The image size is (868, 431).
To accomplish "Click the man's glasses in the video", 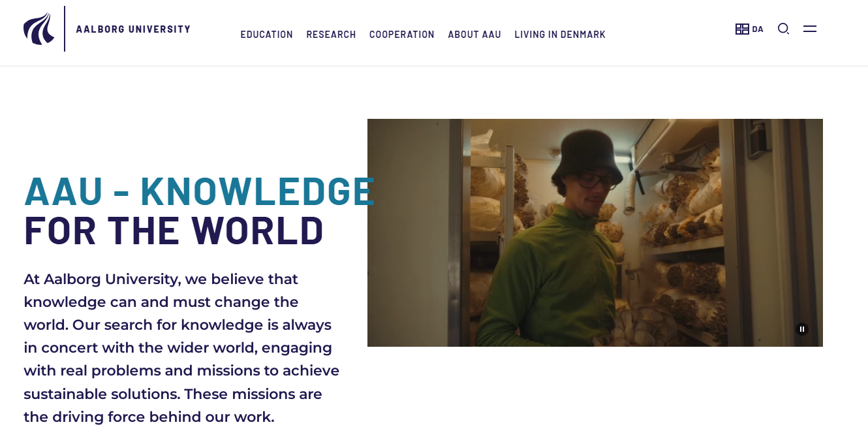I will [x=595, y=180].
